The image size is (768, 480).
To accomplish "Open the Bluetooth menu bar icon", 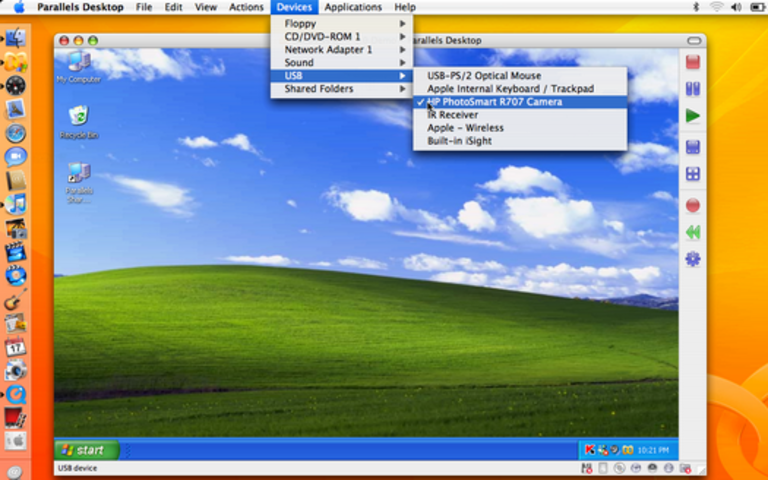I will click(696, 7).
